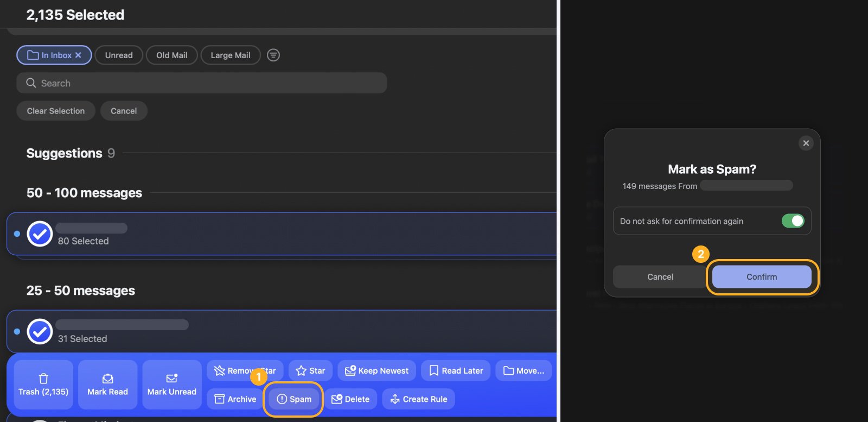
Task: Star the selected messages
Action: click(310, 371)
